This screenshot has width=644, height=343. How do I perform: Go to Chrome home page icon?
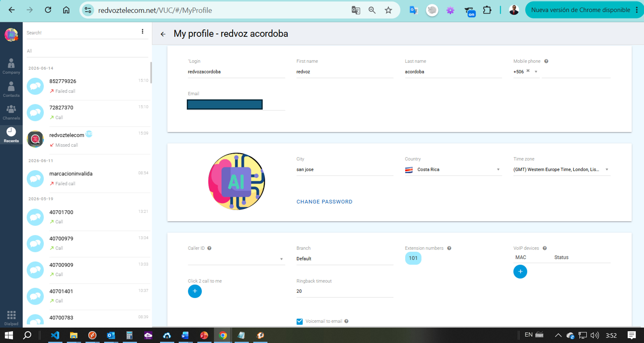66,10
